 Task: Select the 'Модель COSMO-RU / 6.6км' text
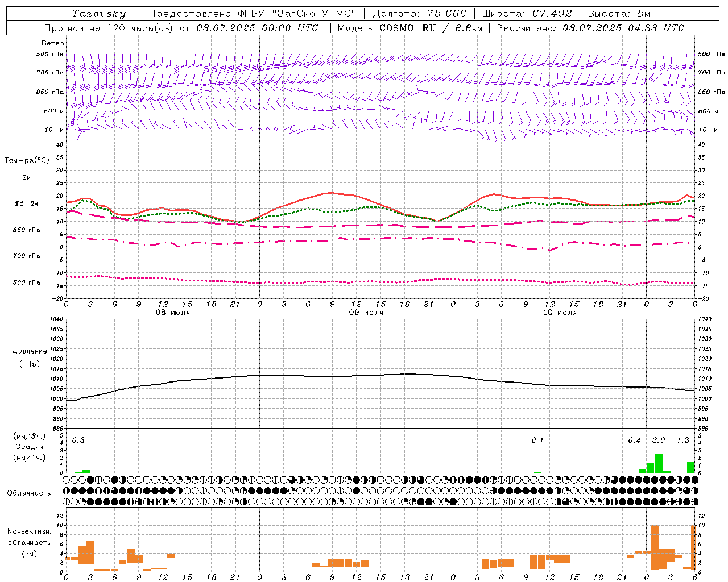(x=409, y=28)
